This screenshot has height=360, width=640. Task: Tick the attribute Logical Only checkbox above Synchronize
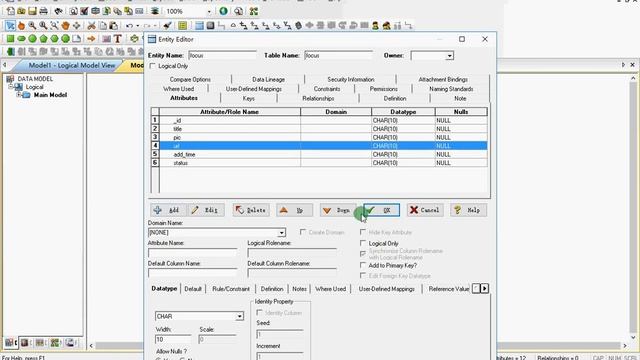click(363, 243)
